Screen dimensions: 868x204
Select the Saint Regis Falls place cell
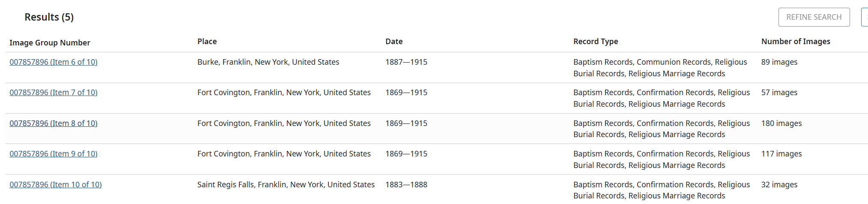[x=286, y=185]
